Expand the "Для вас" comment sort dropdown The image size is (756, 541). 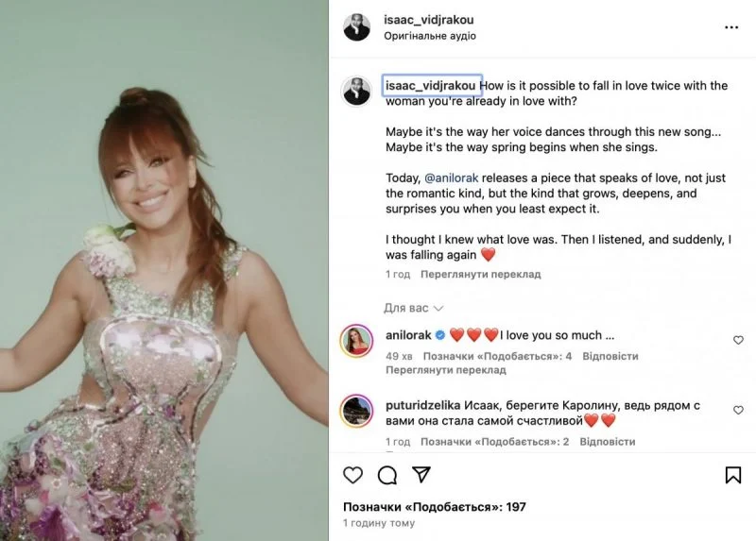click(x=413, y=308)
